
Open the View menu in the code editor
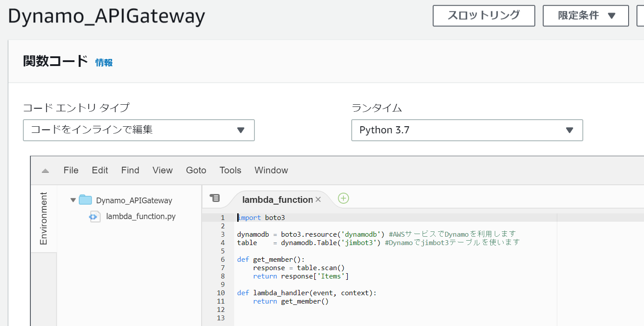(162, 170)
